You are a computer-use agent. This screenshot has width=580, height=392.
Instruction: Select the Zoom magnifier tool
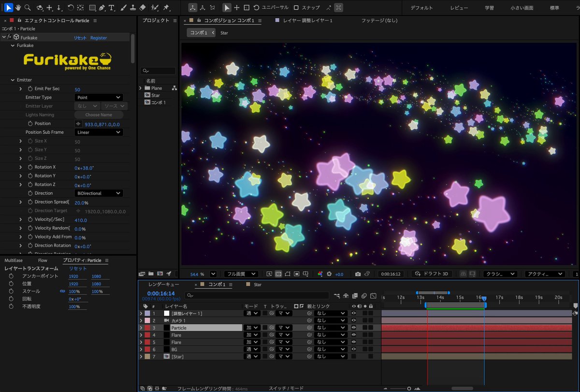coord(28,8)
